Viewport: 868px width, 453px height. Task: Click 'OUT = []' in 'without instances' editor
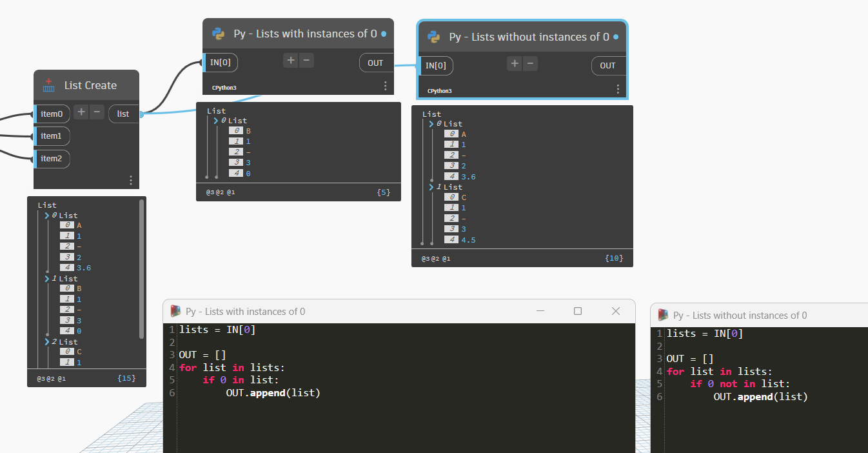[690, 359]
